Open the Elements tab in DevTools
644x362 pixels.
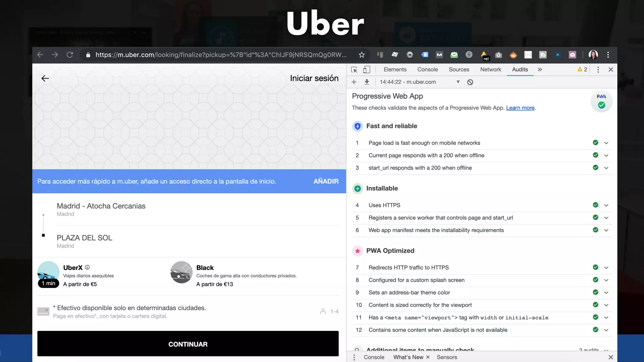point(395,69)
